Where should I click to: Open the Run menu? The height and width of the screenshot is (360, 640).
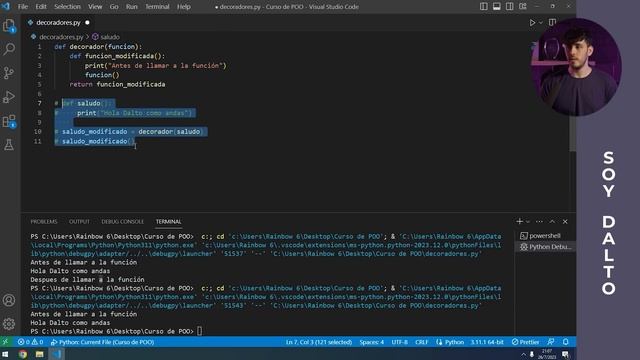131,7
